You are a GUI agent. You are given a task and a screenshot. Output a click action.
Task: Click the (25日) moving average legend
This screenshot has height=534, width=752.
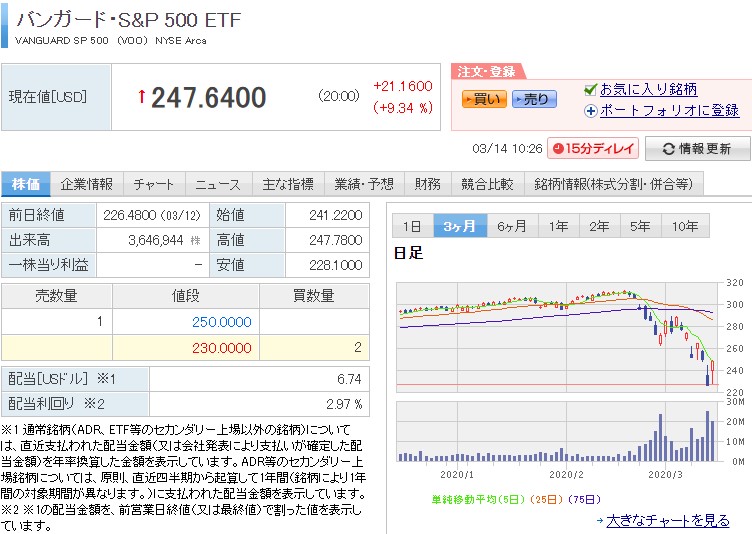[x=546, y=499]
